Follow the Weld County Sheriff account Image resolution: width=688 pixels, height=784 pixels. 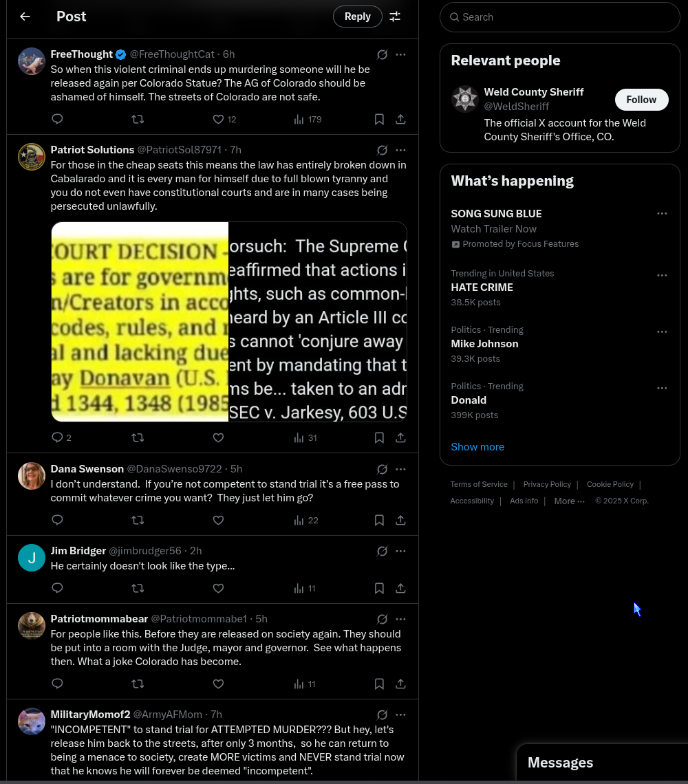click(641, 100)
